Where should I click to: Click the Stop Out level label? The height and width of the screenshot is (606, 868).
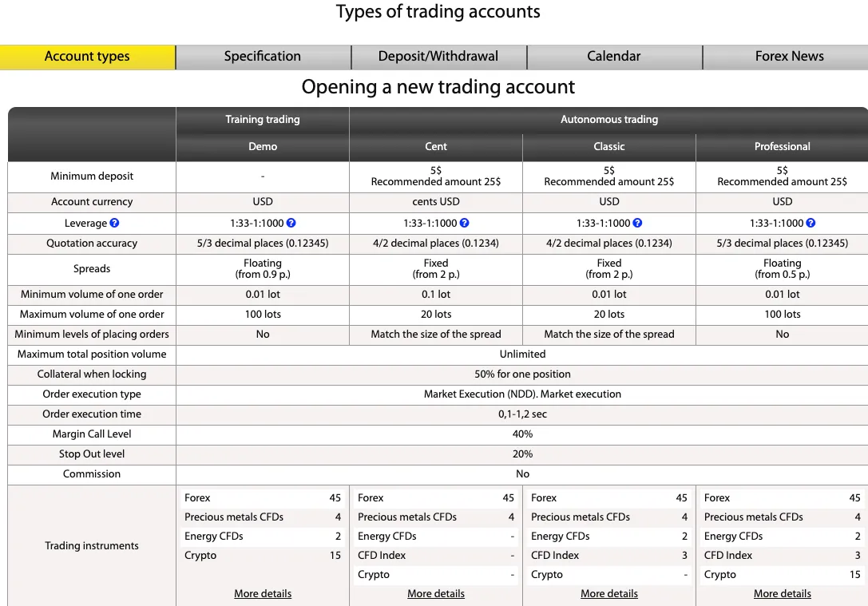tap(92, 454)
